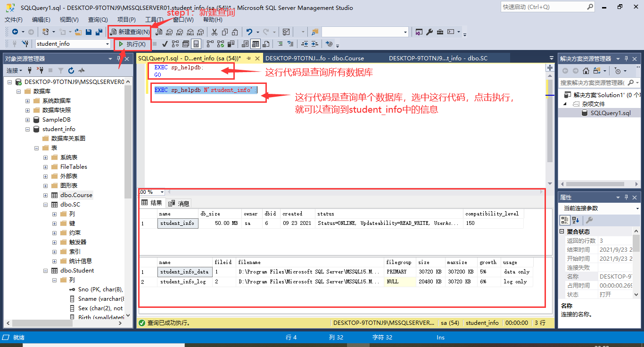
Task: Open the student_info database selector dropdown
Action: click(x=107, y=44)
